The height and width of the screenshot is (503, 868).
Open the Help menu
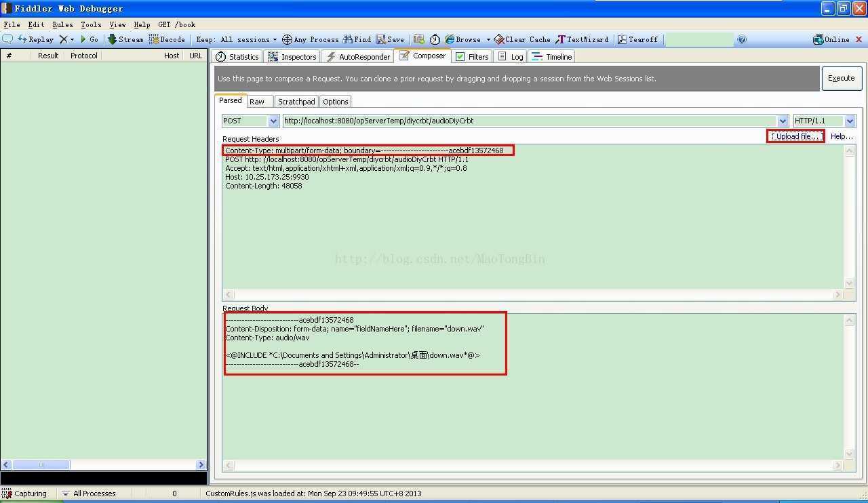coord(142,24)
